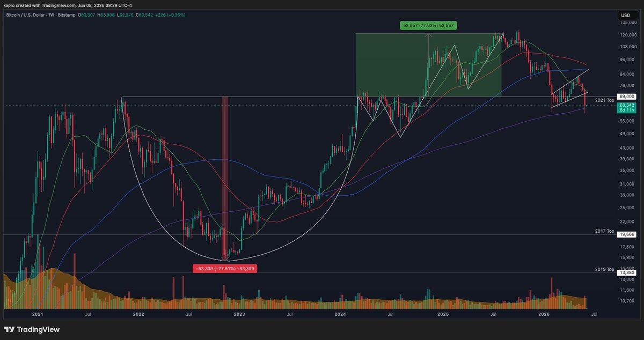
Task: Click the 49,000 price axis tick
Action: click(627, 134)
